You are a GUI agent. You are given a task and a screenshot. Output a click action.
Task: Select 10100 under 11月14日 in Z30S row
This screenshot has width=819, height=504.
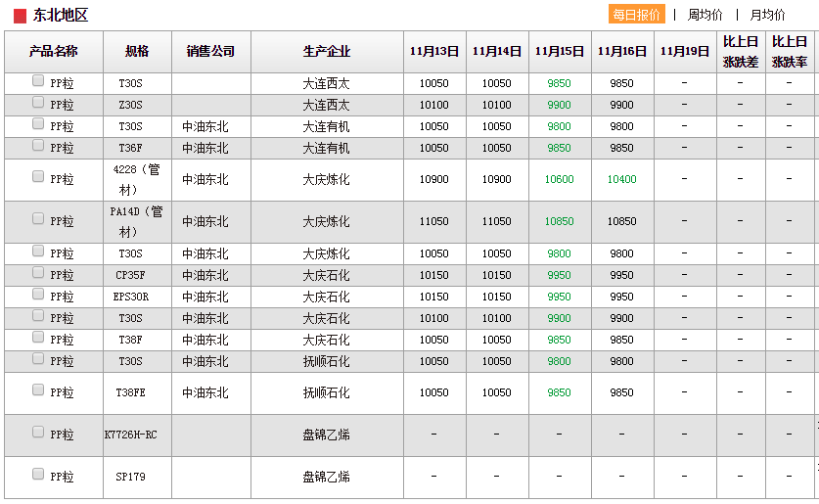[x=497, y=105]
